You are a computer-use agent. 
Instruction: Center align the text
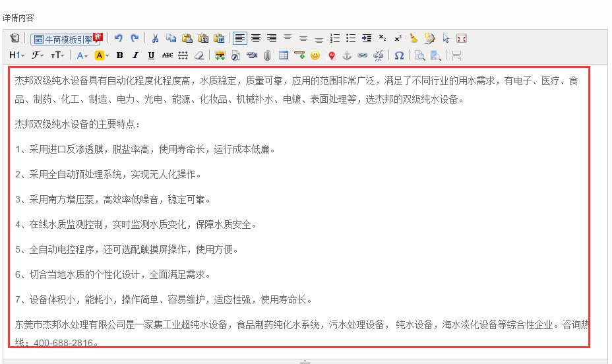pyautogui.click(x=256, y=38)
